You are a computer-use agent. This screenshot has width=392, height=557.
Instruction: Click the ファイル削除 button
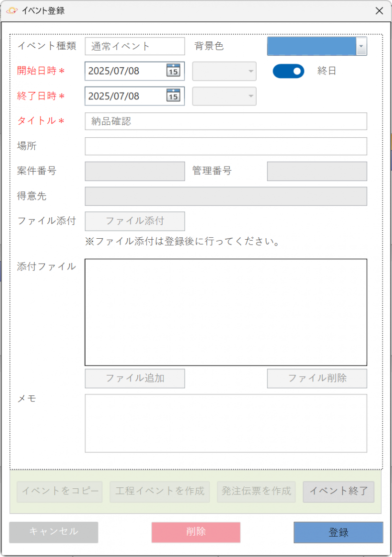(x=317, y=378)
